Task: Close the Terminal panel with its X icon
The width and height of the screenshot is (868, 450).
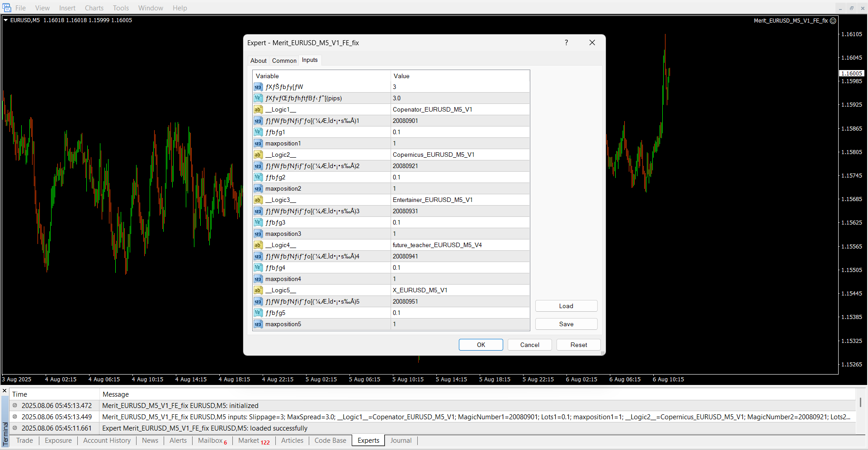Action: coord(5,391)
